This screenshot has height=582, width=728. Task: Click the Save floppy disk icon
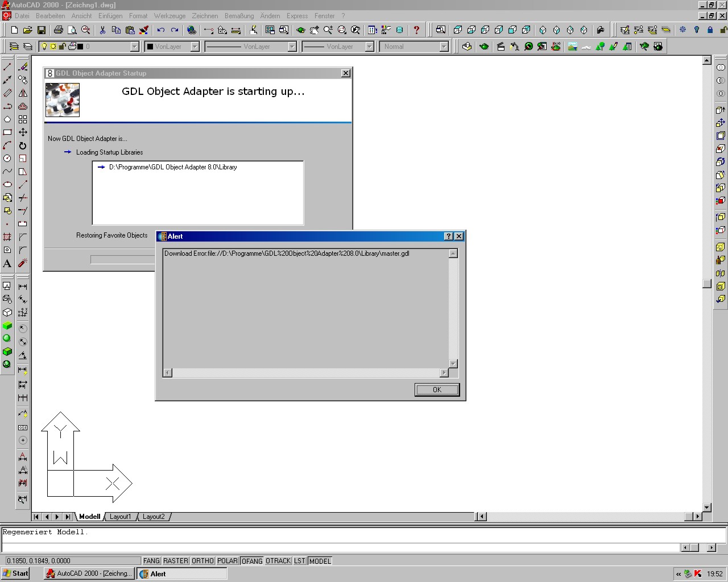click(42, 30)
